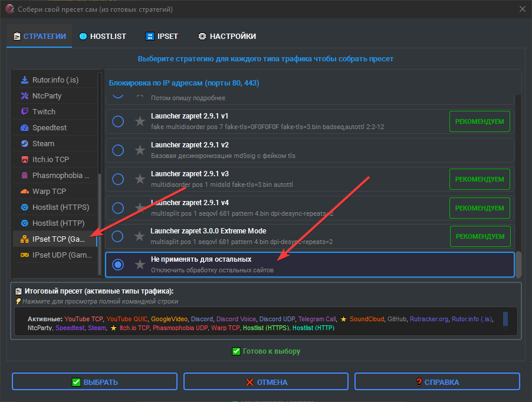Select Launcher zapret 2.9.1 v1 radio button
The height and width of the screenshot is (402, 532).
click(x=118, y=121)
